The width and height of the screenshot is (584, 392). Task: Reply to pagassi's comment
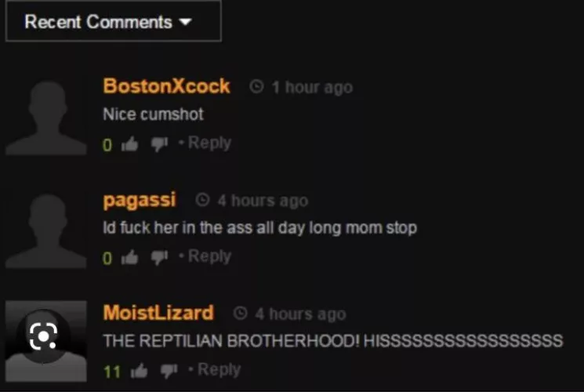coord(209,256)
